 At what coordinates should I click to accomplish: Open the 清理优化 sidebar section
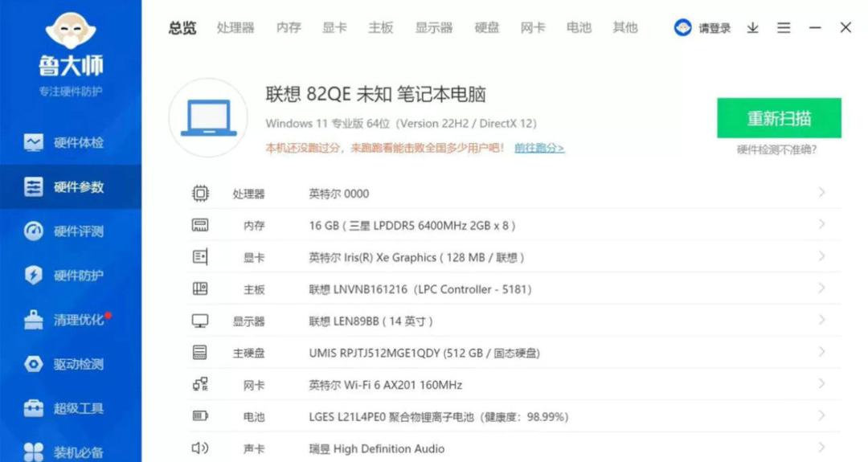coord(70,320)
